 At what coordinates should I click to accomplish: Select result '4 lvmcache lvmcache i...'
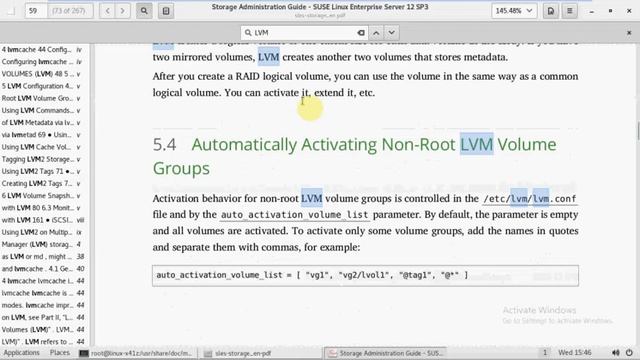click(x=42, y=281)
